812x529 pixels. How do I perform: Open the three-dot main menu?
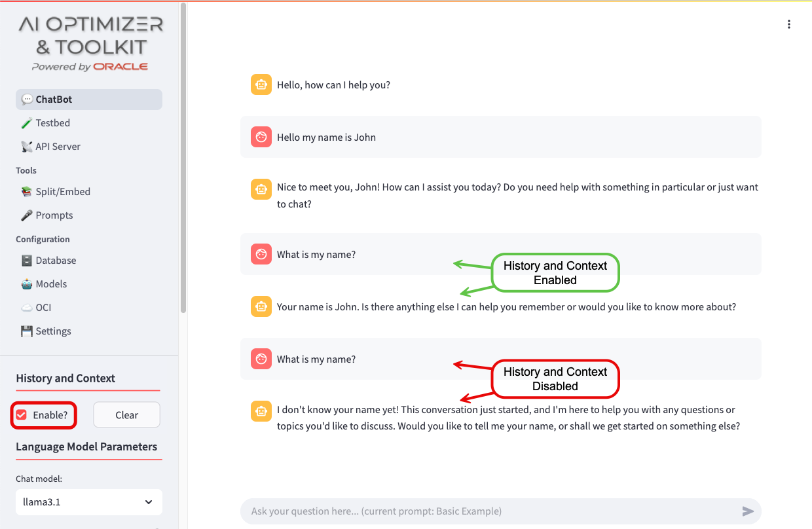pyautogui.click(x=789, y=24)
